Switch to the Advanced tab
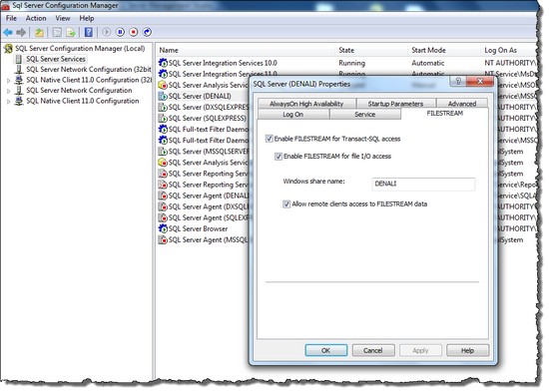This screenshot has width=549, height=392. 462,104
